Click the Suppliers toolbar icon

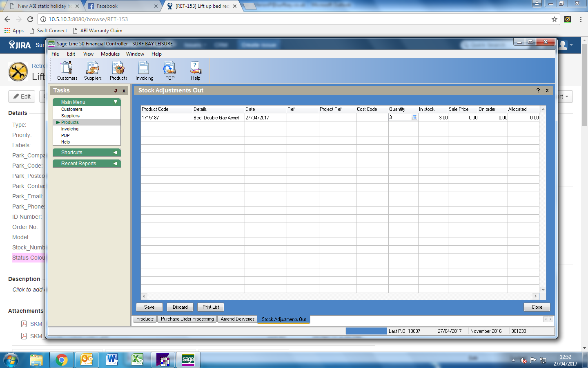93,70
